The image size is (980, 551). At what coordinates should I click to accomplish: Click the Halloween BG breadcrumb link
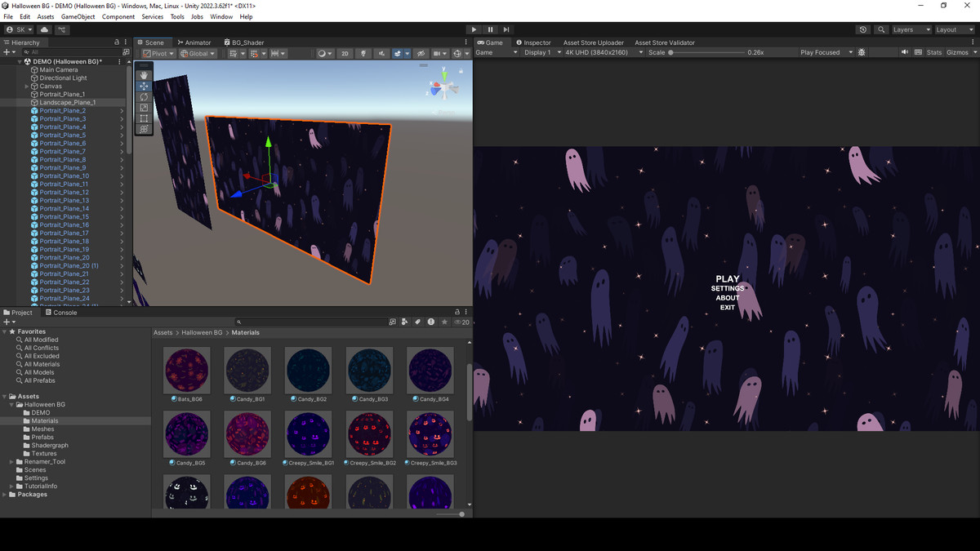[x=201, y=333]
